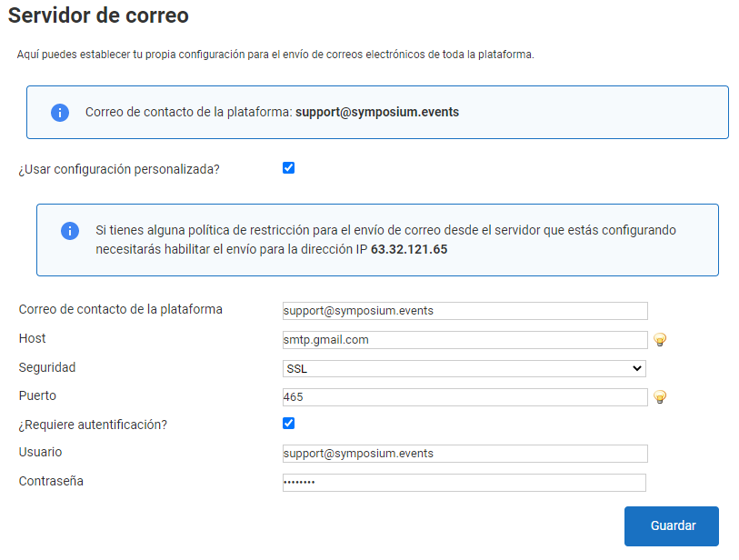Click into the Contraseña password field
This screenshot has width=739, height=560.
(464, 483)
